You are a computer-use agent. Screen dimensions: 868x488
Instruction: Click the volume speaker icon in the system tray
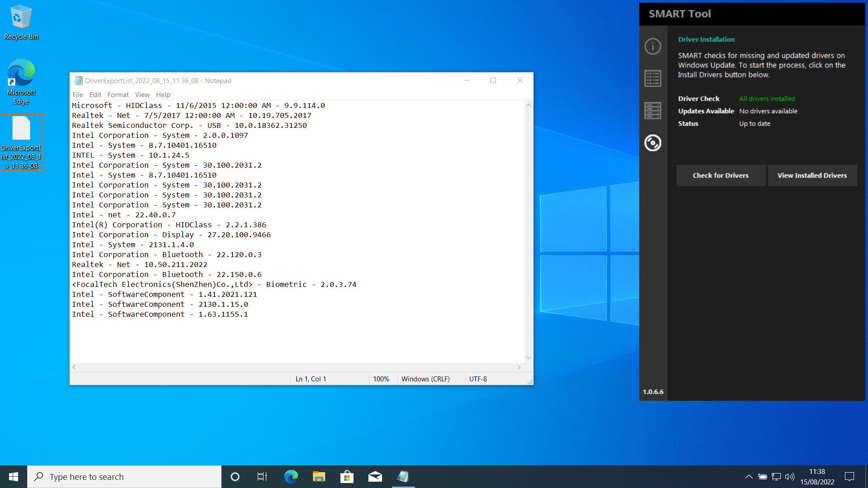pos(790,476)
